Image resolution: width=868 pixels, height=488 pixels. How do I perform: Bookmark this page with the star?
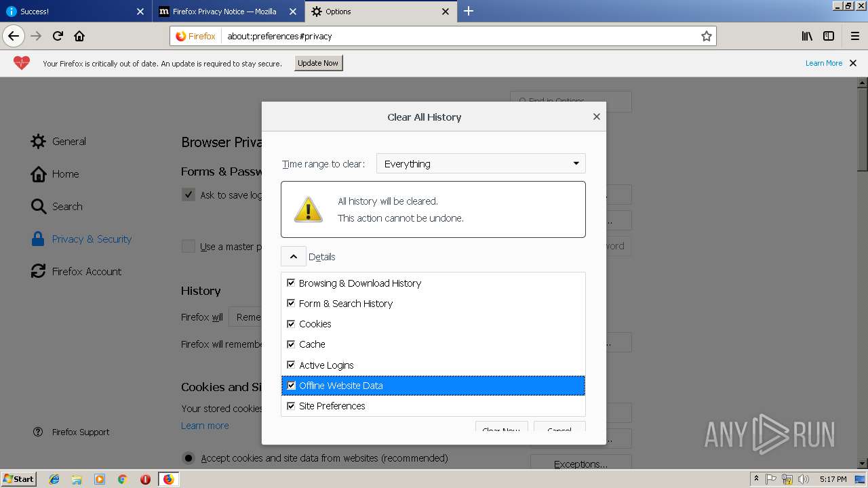706,36
